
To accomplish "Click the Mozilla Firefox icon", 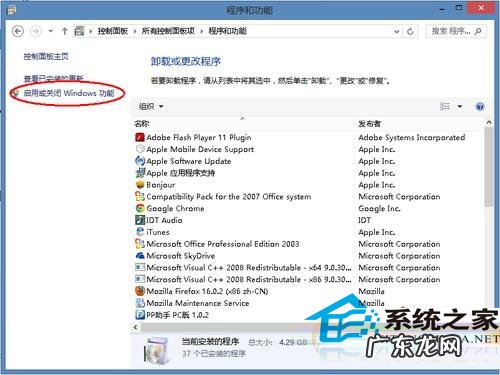I will 140,291.
